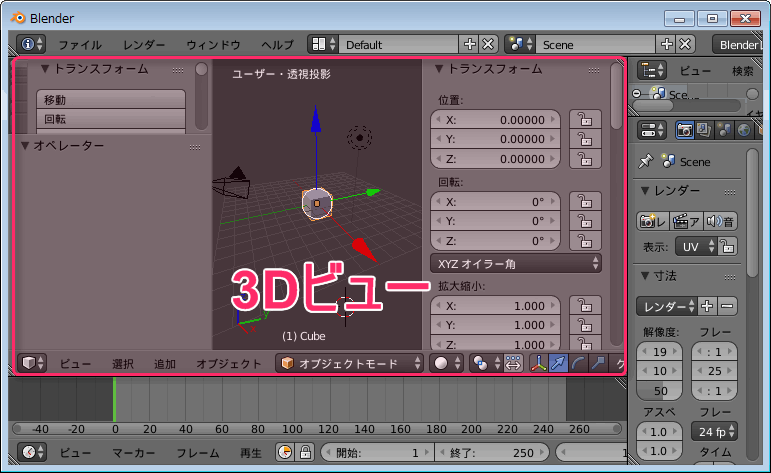Toggle the timeline preview range clock icon
This screenshot has width=771, height=473.
coord(285,452)
